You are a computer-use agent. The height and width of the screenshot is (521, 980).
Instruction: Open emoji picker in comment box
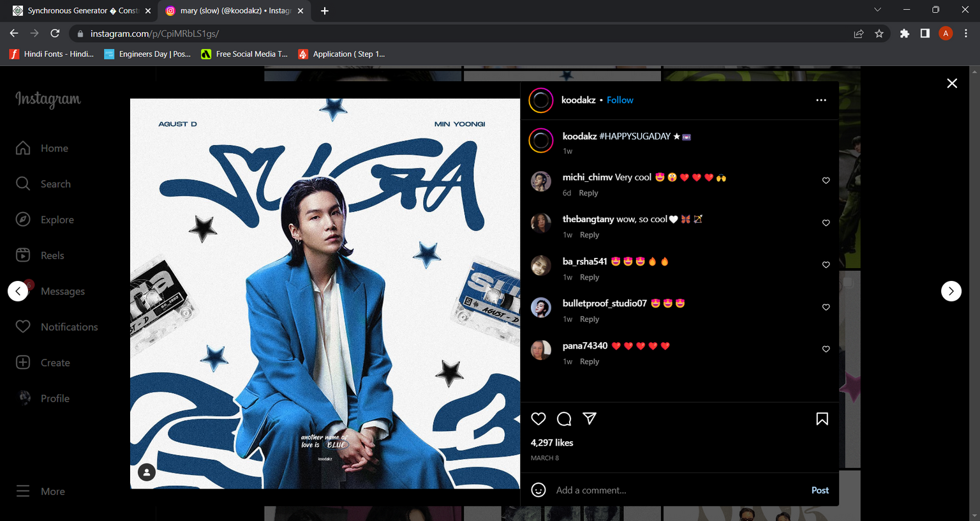pos(538,490)
